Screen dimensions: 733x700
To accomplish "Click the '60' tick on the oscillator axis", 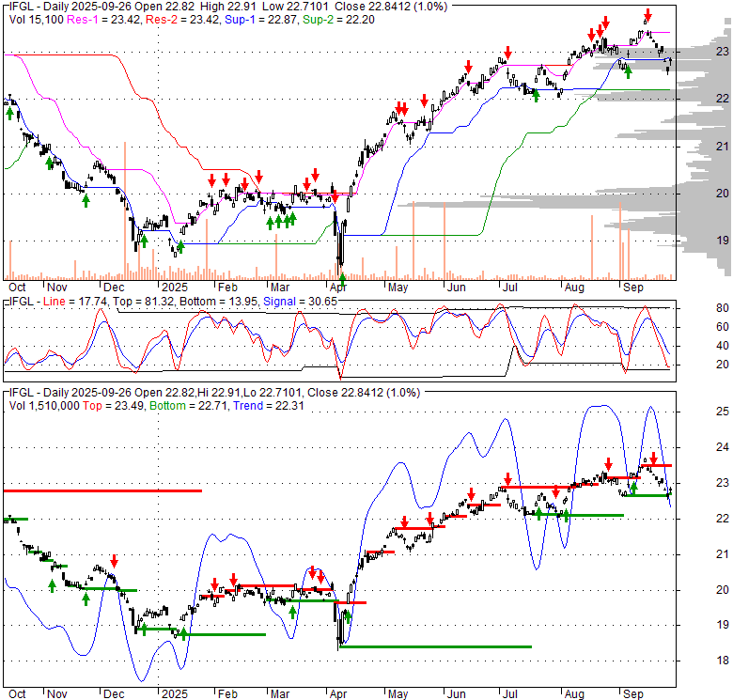I will 723,327.
